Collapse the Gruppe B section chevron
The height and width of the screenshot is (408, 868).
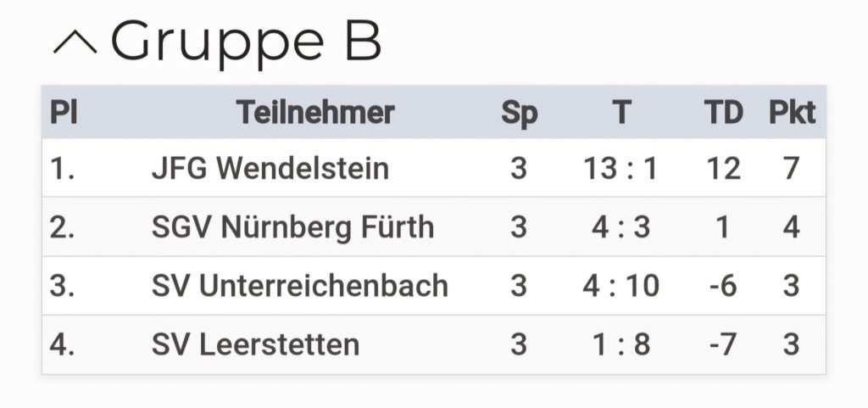click(75, 43)
